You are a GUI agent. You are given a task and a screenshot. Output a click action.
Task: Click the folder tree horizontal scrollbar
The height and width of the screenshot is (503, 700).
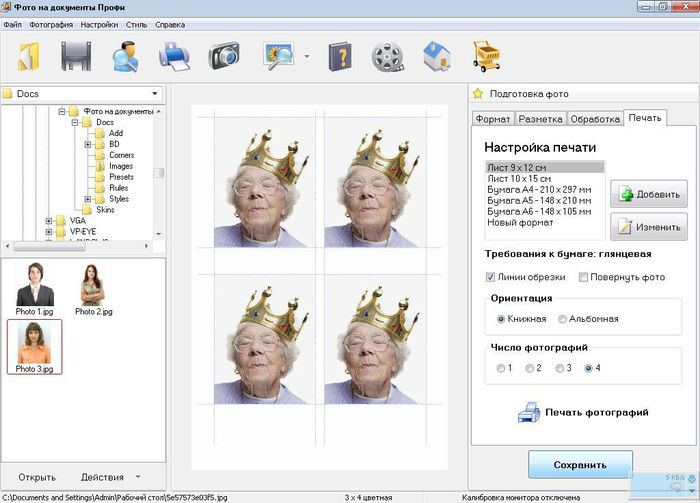[x=77, y=246]
